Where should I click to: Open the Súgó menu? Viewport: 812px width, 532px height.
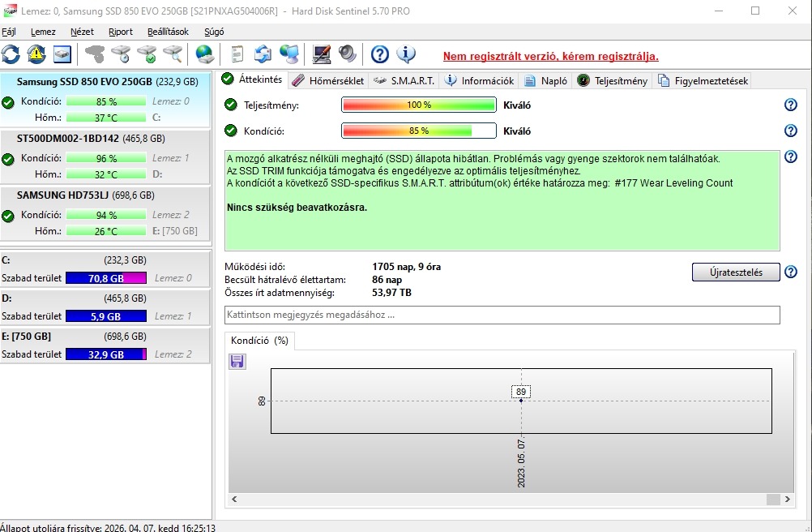pyautogui.click(x=214, y=32)
